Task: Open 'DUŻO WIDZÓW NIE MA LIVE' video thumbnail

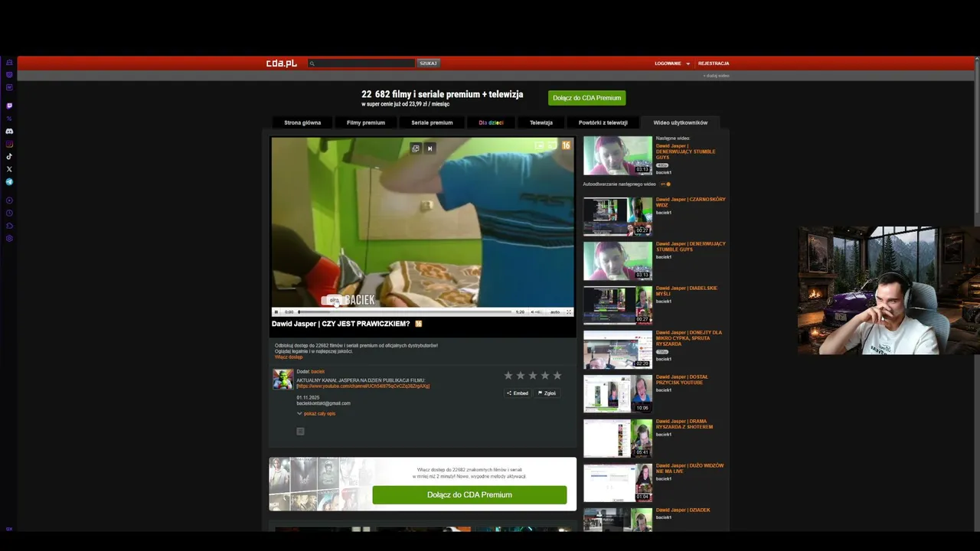Action: [618, 482]
